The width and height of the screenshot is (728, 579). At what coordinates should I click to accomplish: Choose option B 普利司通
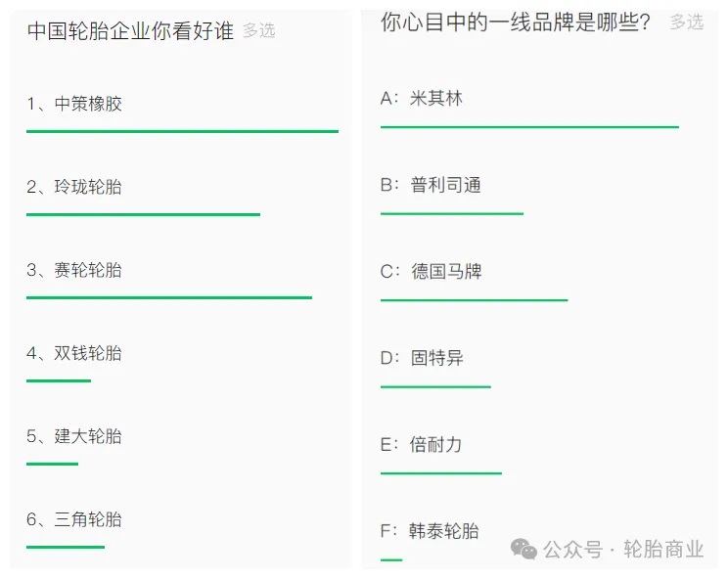pyautogui.click(x=431, y=185)
